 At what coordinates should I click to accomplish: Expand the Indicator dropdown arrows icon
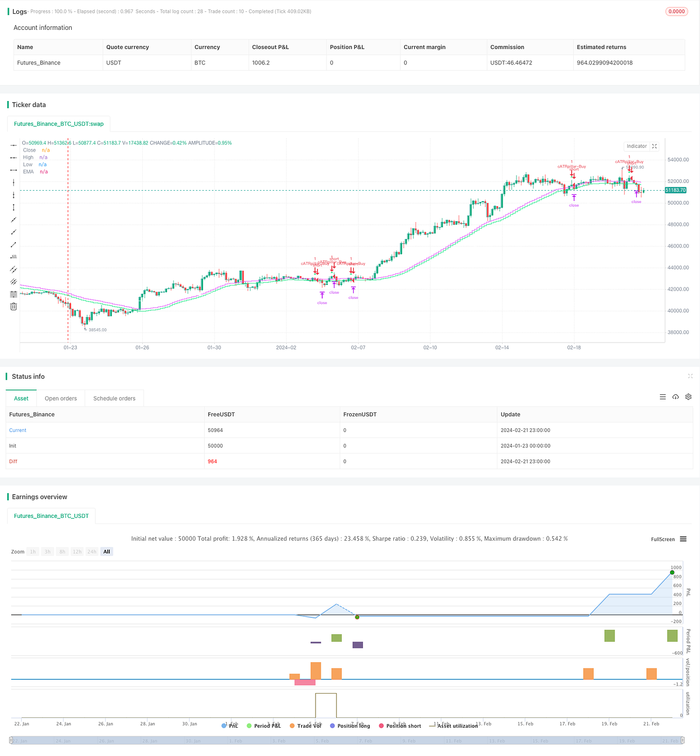pos(654,146)
